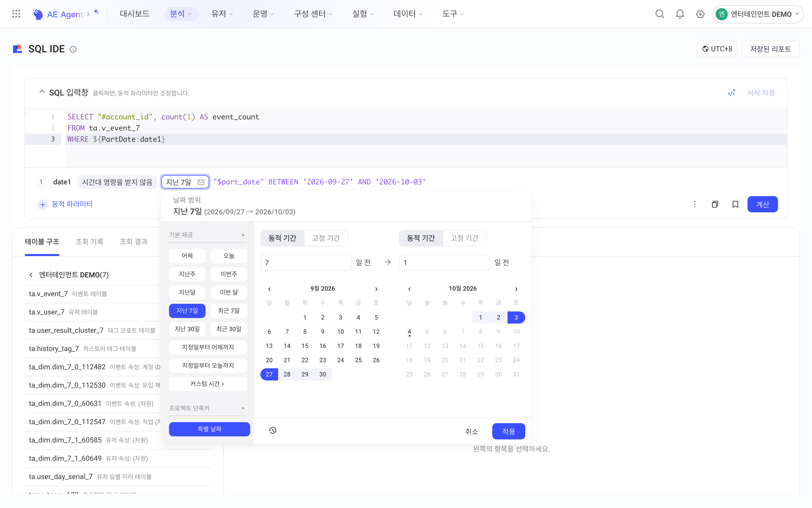Click the copy icon next to bookmark
Image resolution: width=812 pixels, height=508 pixels.
[x=715, y=204]
